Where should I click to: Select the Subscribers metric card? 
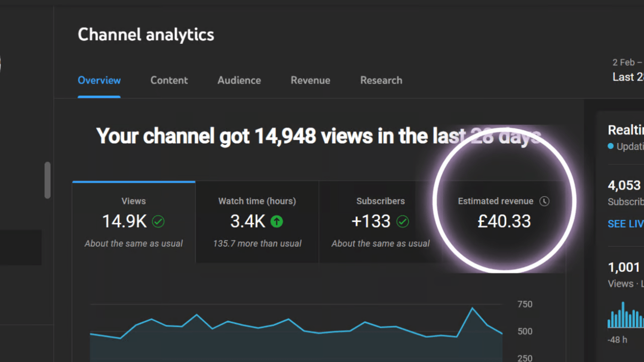[x=380, y=222]
